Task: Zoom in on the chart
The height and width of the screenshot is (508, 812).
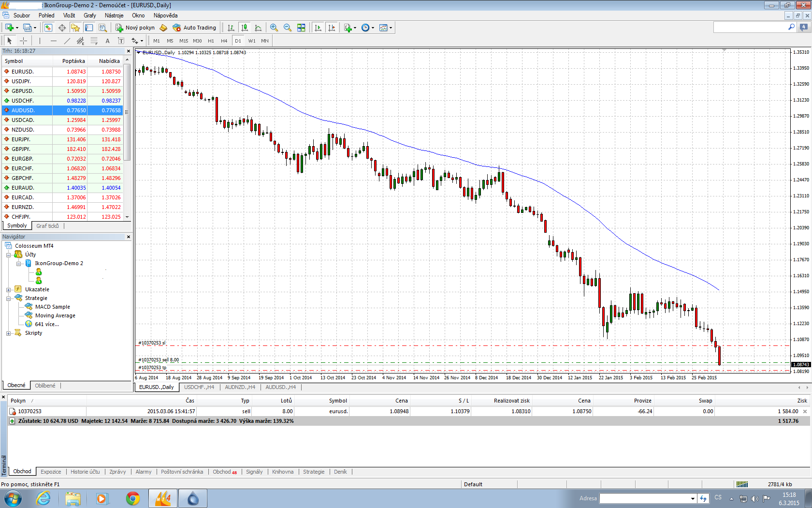Action: [274, 28]
